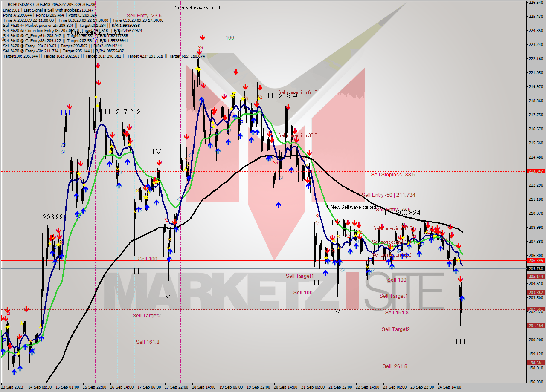Click the 221.050 price axis value
Screen dimensions: 546x392
coord(536,73)
